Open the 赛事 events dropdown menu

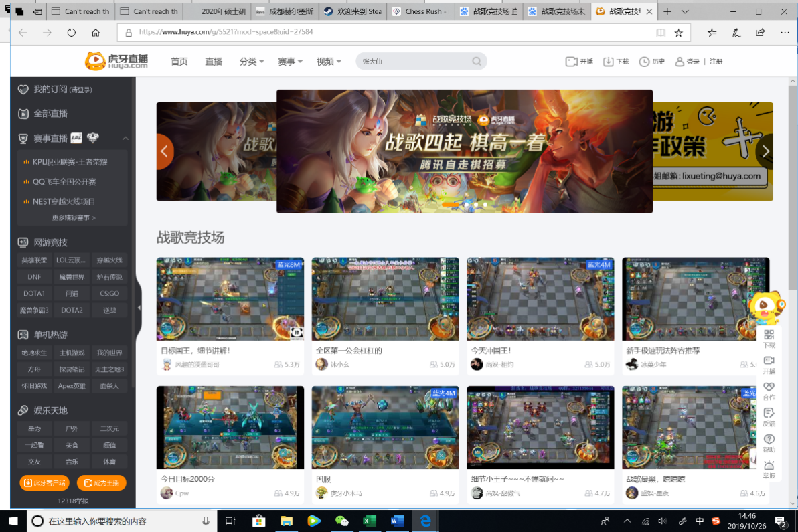click(290, 62)
